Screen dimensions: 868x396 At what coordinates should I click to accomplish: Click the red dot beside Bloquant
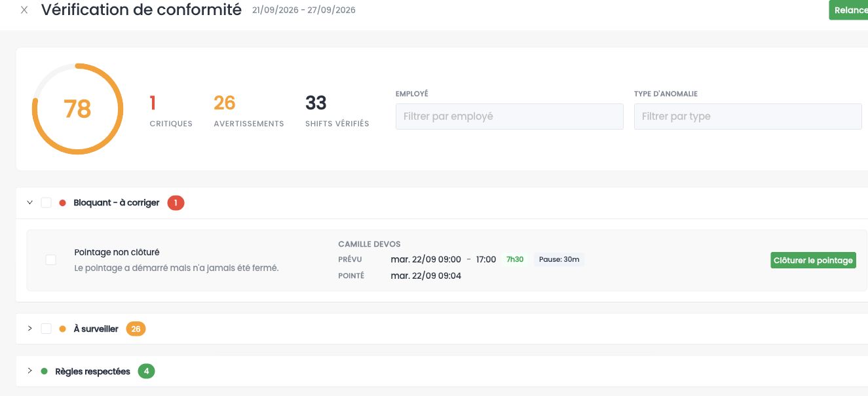click(63, 203)
